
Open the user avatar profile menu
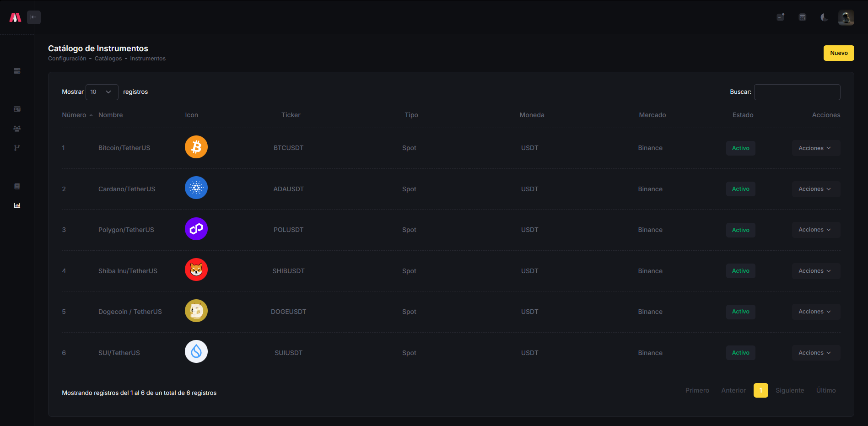tap(846, 18)
